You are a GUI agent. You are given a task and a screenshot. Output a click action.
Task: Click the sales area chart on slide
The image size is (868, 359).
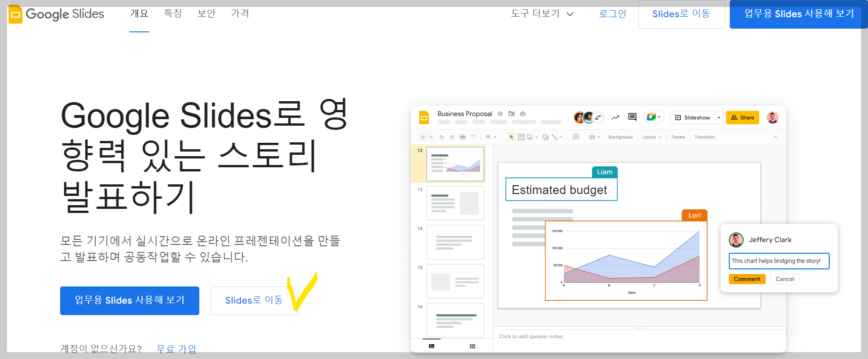pos(626,261)
